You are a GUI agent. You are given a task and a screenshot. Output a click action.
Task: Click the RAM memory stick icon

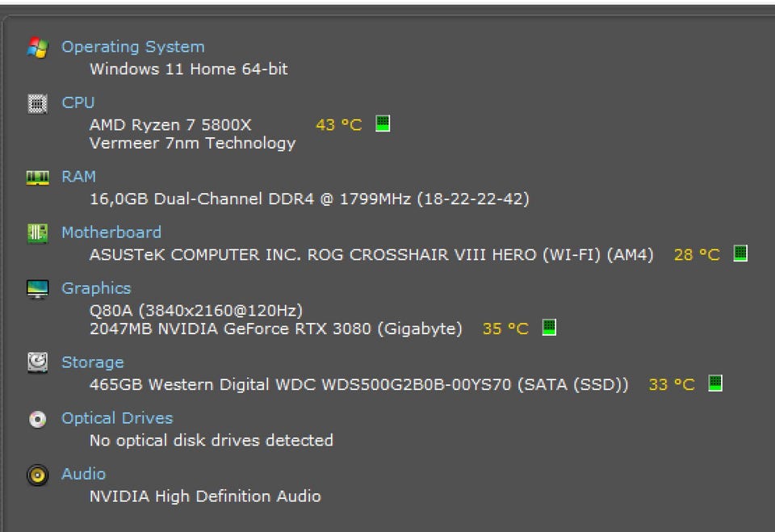[x=37, y=177]
